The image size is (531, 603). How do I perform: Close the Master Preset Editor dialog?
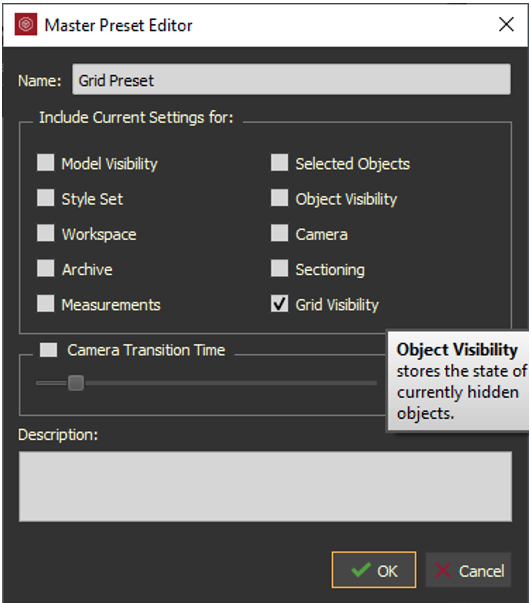point(506,25)
